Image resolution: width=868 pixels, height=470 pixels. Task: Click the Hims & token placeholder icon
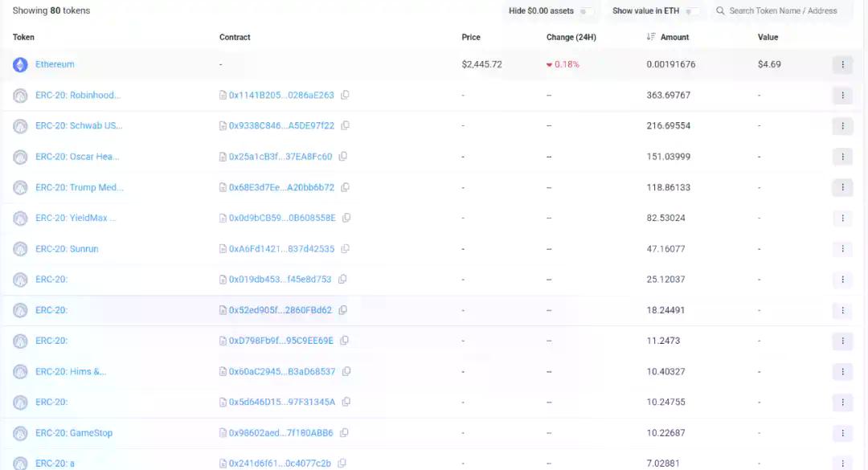20,372
